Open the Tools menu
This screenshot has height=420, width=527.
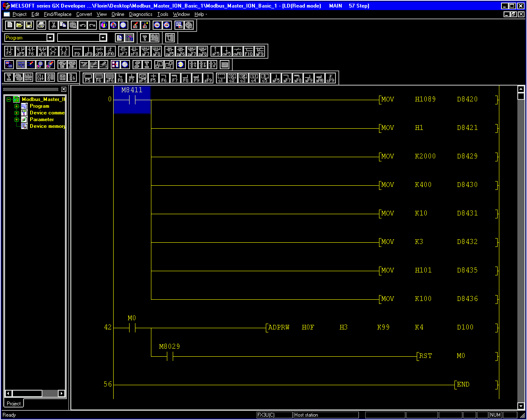(x=163, y=14)
